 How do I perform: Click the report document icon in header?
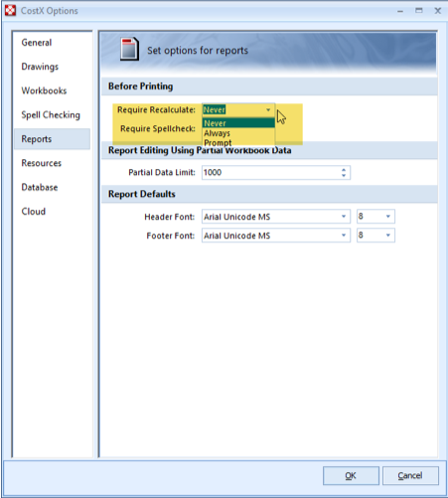coord(129,49)
